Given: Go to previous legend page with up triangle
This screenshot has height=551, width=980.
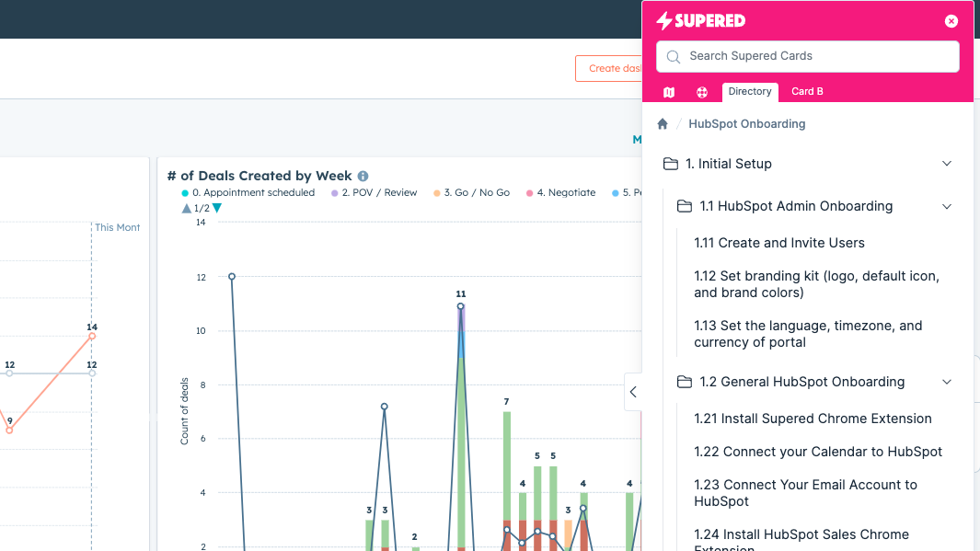Looking at the screenshot, I should 186,208.
